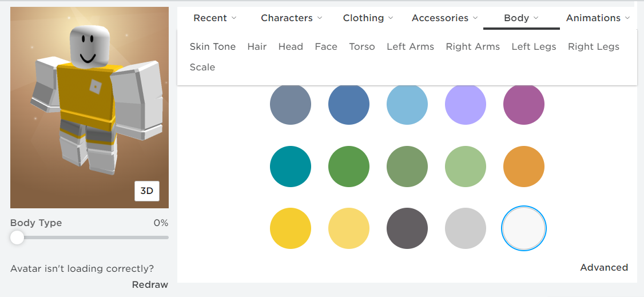Expand the Characters dropdown menu
Screen dimensions: 644x297
tap(291, 18)
